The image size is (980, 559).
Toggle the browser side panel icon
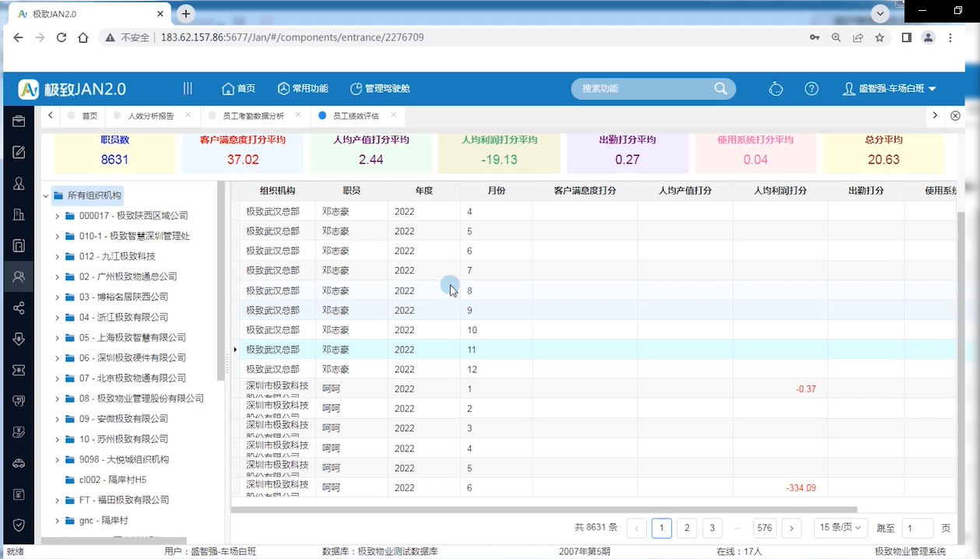[907, 37]
